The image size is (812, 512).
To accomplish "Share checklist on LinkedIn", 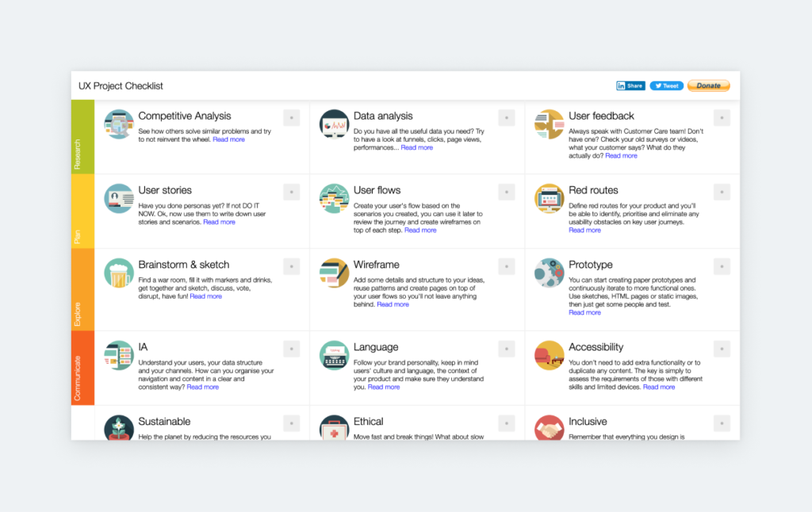I will tap(630, 86).
